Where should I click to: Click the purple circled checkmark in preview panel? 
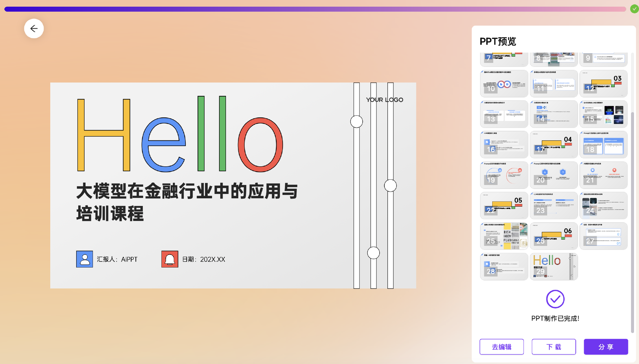[555, 299]
